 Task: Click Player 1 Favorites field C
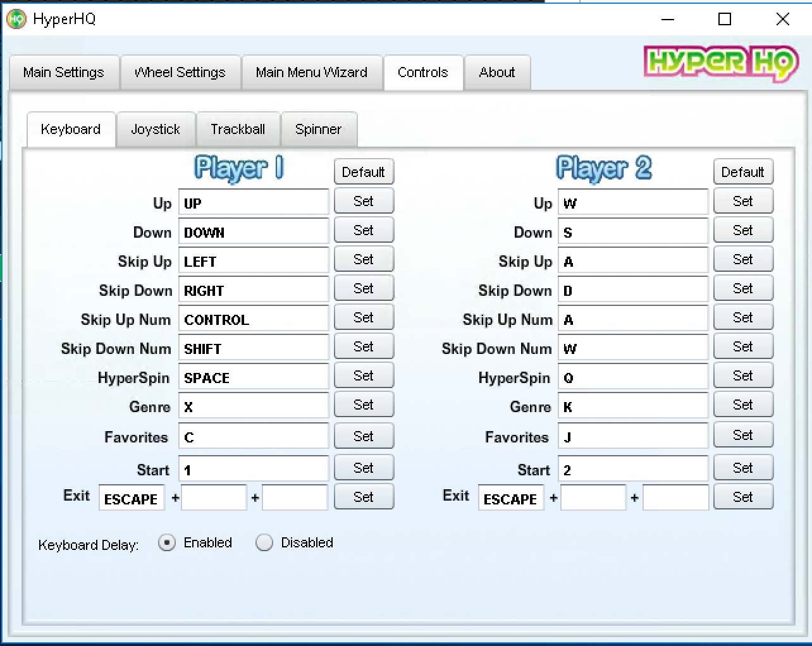254,436
